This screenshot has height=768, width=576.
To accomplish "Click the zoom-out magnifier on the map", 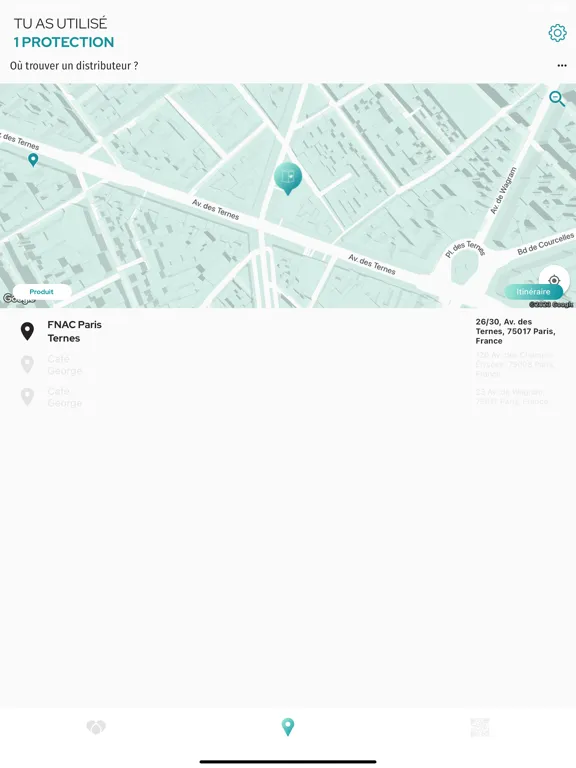I will (557, 98).
